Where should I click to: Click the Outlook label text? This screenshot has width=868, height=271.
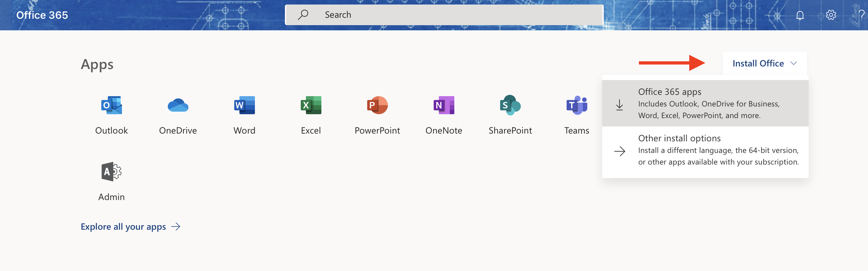(x=112, y=130)
